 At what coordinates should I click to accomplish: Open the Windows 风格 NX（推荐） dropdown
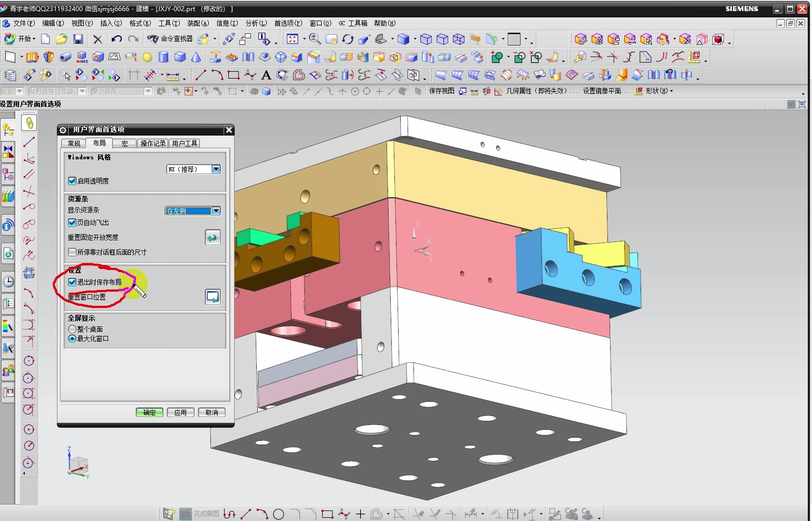[x=194, y=169]
